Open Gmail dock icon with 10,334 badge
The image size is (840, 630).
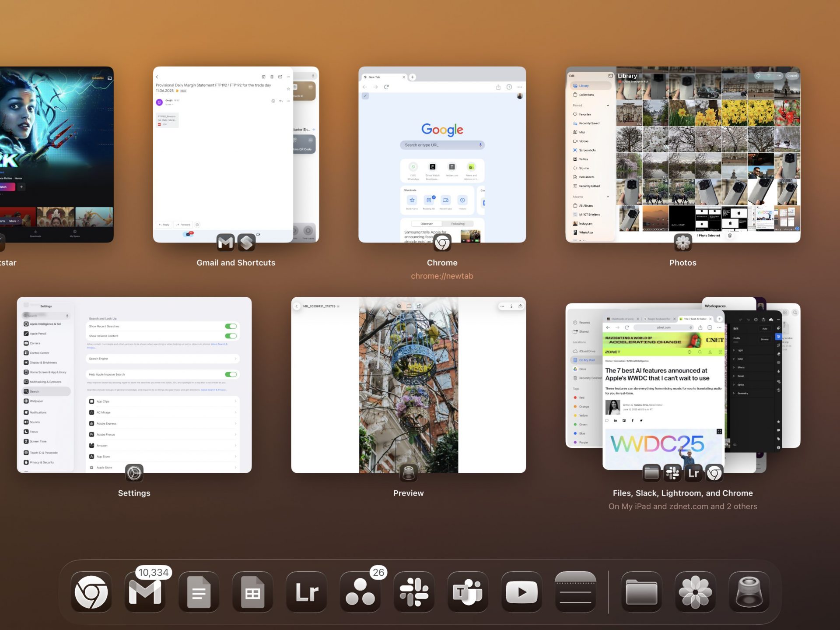coord(145,592)
